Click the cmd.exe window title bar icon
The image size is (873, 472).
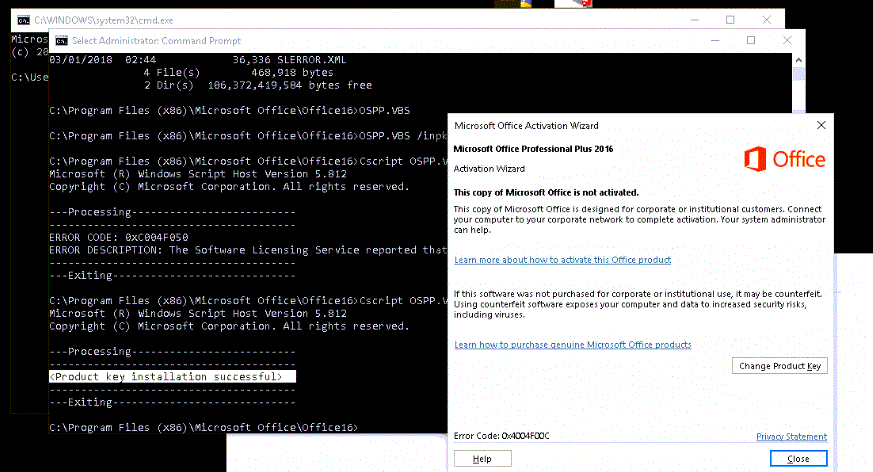coord(23,21)
